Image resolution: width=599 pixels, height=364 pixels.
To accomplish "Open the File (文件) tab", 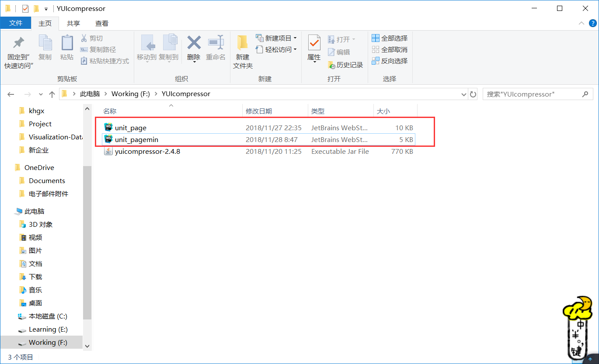I will (16, 23).
